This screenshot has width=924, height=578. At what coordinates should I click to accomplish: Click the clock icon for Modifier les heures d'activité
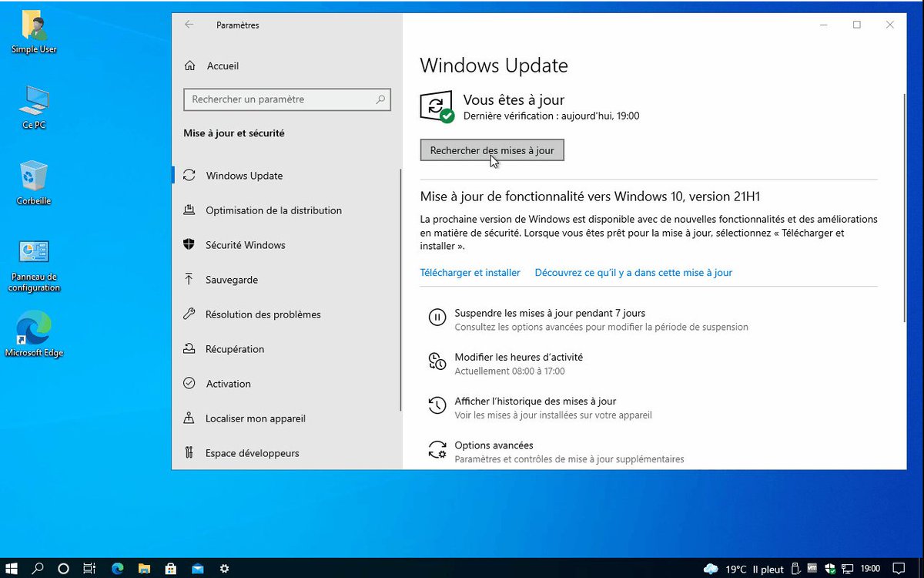coord(437,361)
